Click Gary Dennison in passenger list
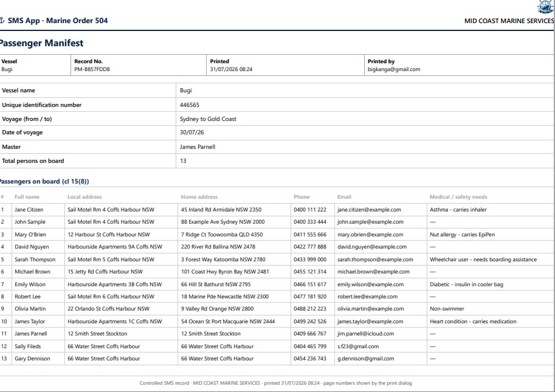555x392 pixels. [x=32, y=359]
